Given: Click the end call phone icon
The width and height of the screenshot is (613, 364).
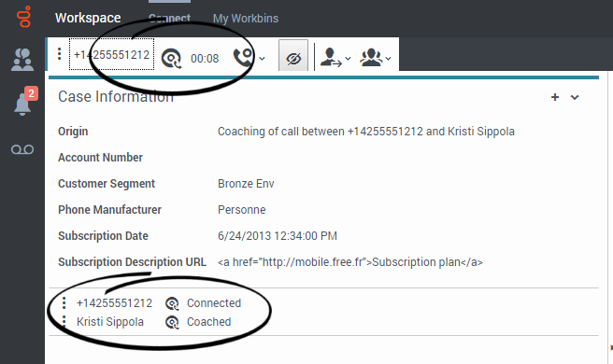Looking at the screenshot, I should point(243,58).
